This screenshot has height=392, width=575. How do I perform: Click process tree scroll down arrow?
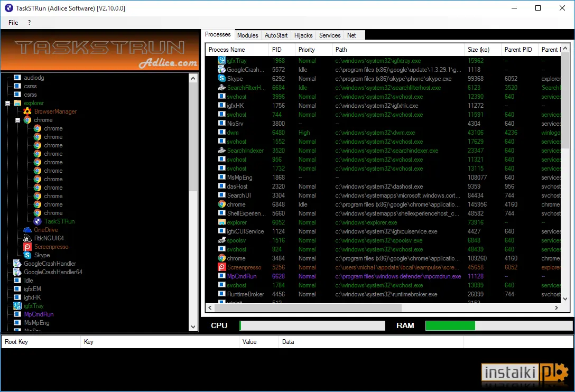pos(193,327)
